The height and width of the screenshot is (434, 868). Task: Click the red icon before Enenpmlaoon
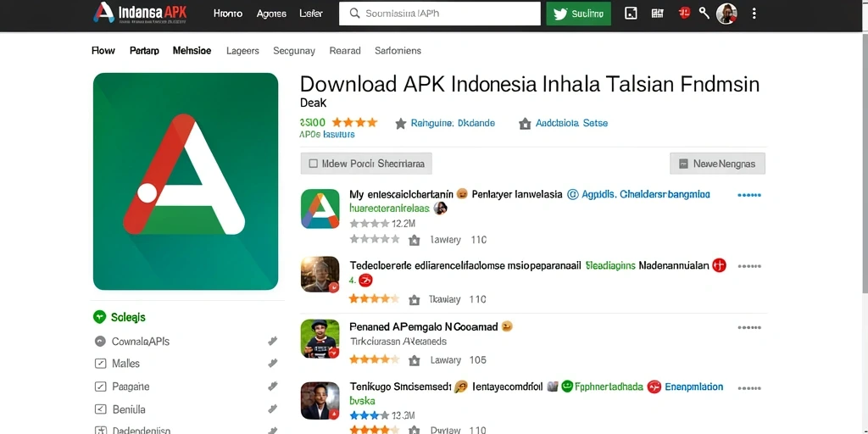654,387
